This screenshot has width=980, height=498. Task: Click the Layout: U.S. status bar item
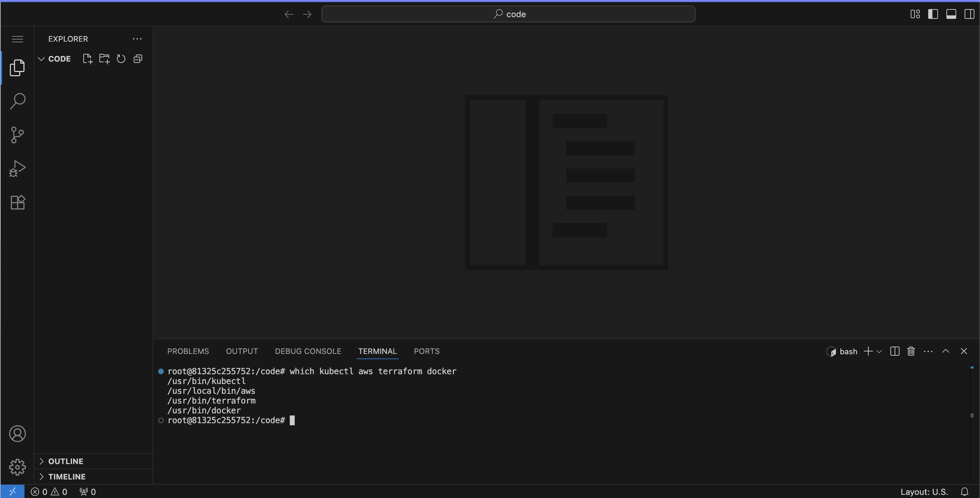pyautogui.click(x=924, y=491)
